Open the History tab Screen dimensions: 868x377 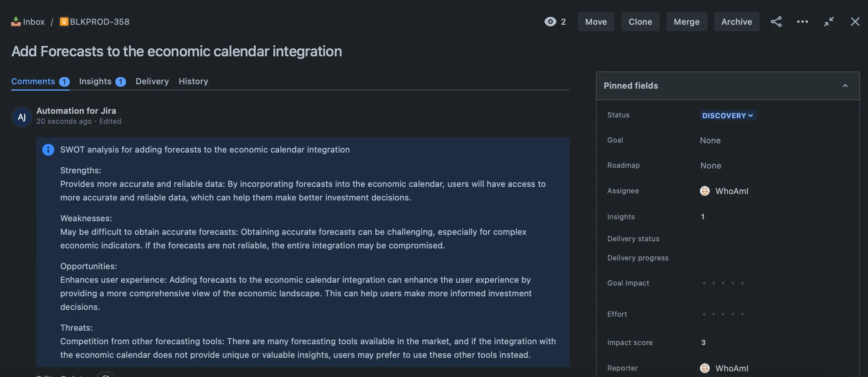pos(193,81)
